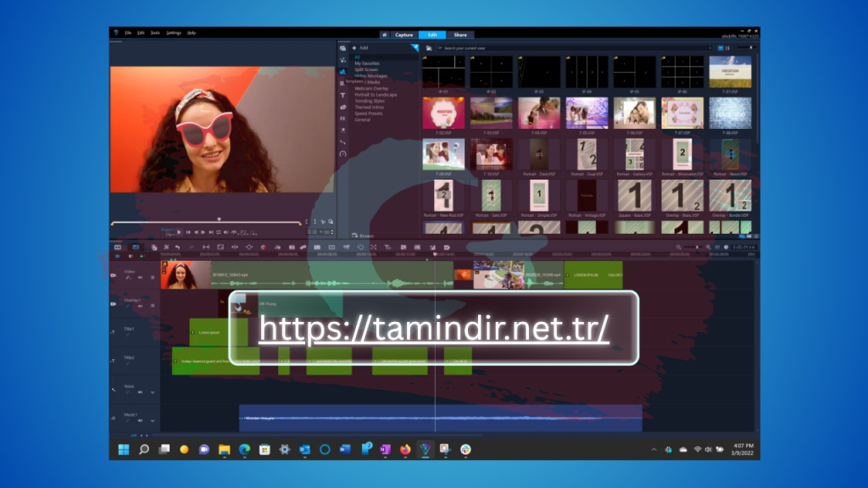Image resolution: width=868 pixels, height=488 pixels.
Task: Open the File menu
Action: pos(128,33)
